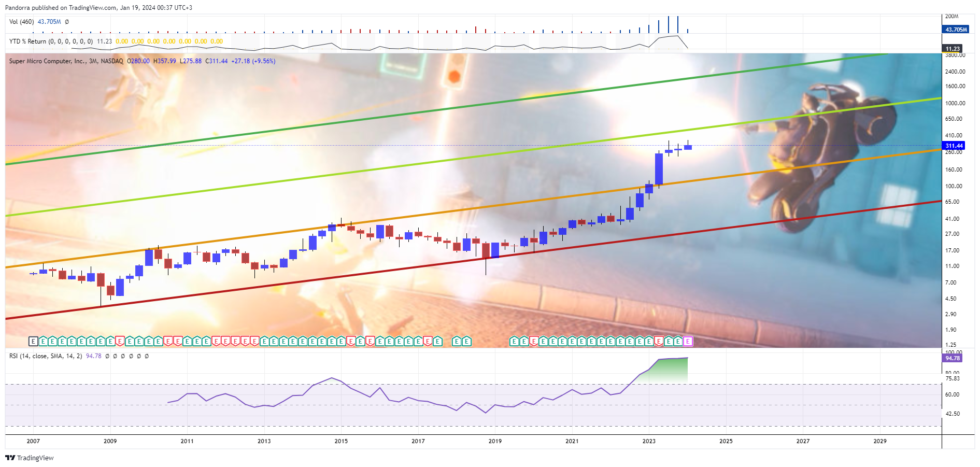Click the '43.705M' volume scale tag
Screen dimensions: 980x467
(x=956, y=30)
